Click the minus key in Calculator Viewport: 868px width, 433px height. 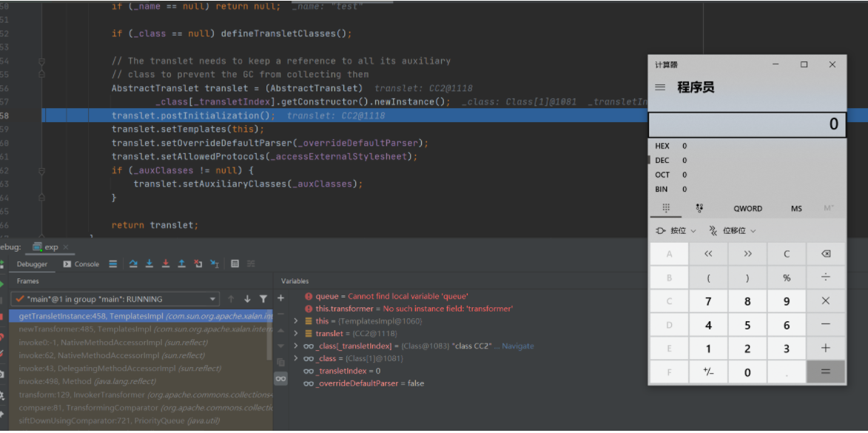[x=825, y=325]
